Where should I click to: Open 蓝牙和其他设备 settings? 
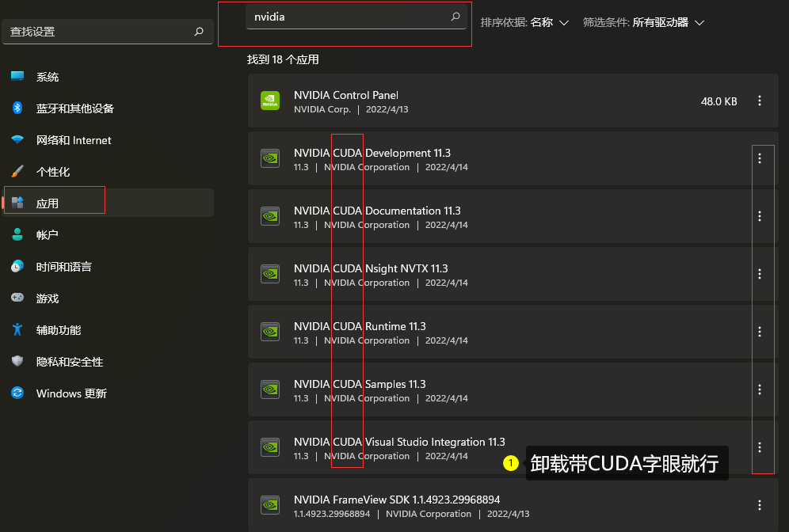pos(108,108)
